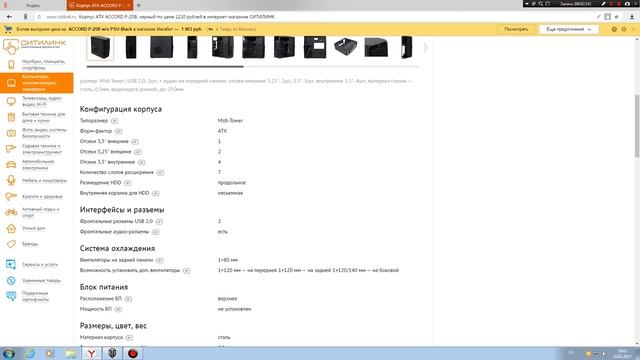
Task: Open the Brands tag icon
Action: pyautogui.click(x=11, y=244)
